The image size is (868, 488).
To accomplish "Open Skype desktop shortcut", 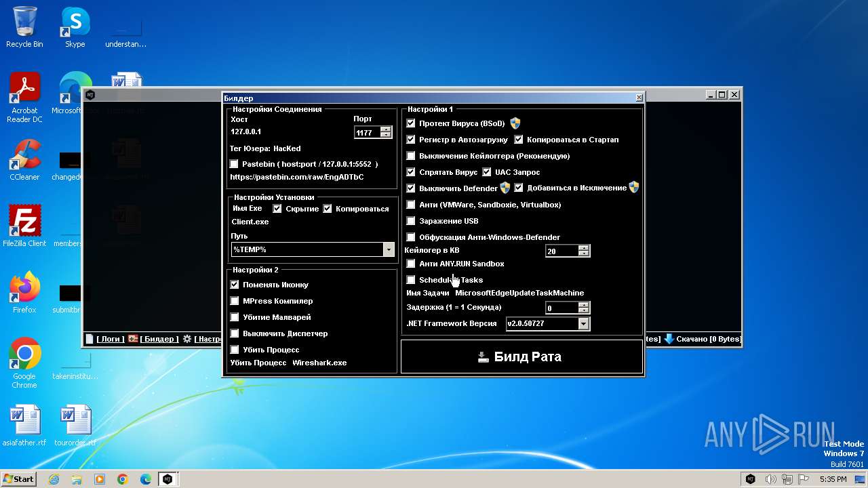I will coord(75,27).
